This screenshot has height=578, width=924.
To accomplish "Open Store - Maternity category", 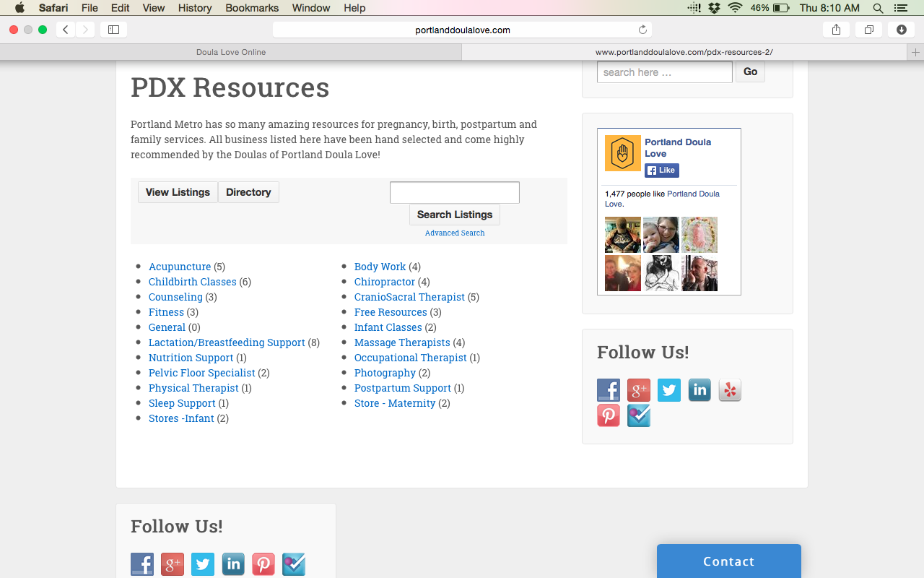I will pyautogui.click(x=395, y=403).
